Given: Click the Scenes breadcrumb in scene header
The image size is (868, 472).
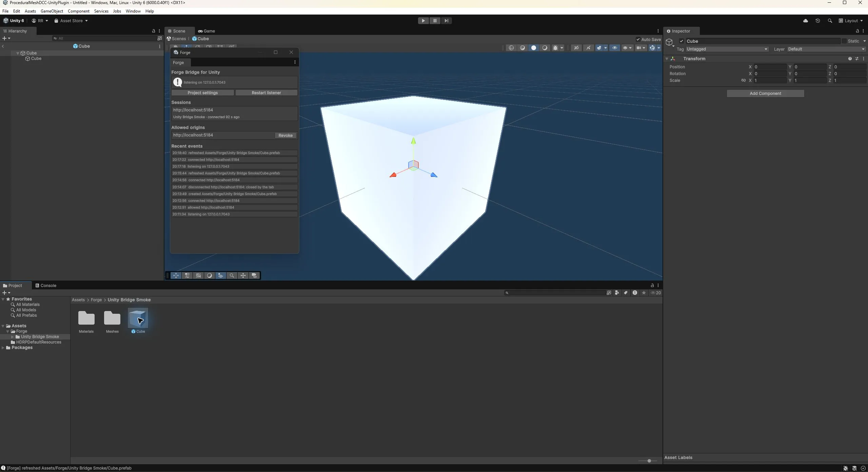Looking at the screenshot, I should pyautogui.click(x=176, y=39).
